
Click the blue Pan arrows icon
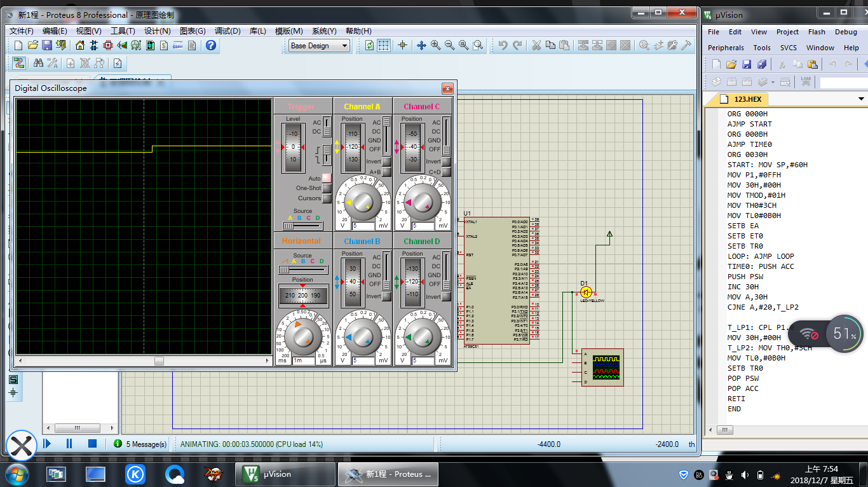click(421, 45)
